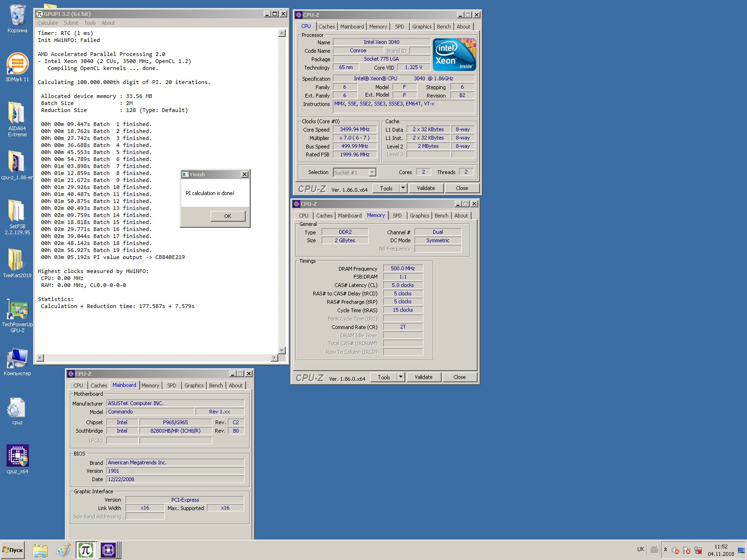Click Close button in top CPU-Z window

click(462, 188)
